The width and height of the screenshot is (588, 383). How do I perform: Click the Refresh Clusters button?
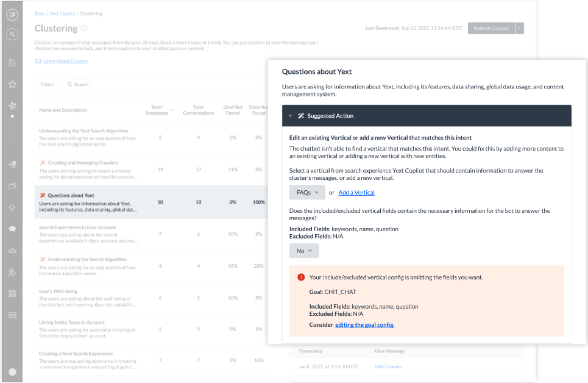click(x=491, y=28)
